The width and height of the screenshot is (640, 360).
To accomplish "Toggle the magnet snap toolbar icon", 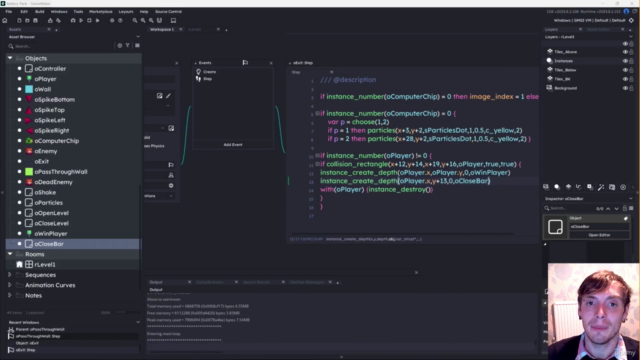I will coord(159,20).
